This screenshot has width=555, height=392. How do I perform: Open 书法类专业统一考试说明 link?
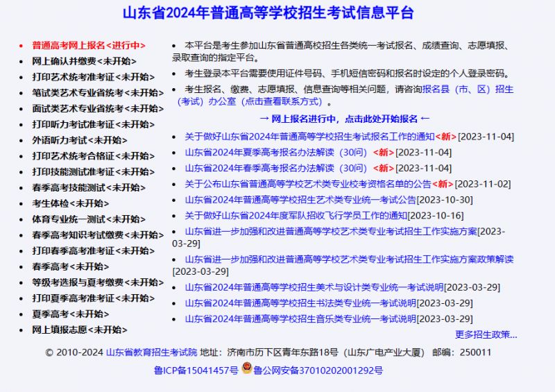click(x=300, y=303)
